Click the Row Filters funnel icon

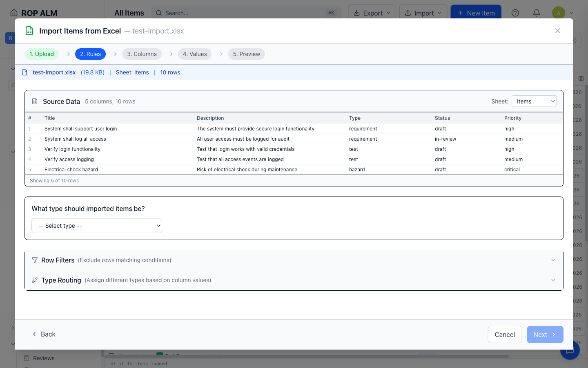tap(35, 260)
